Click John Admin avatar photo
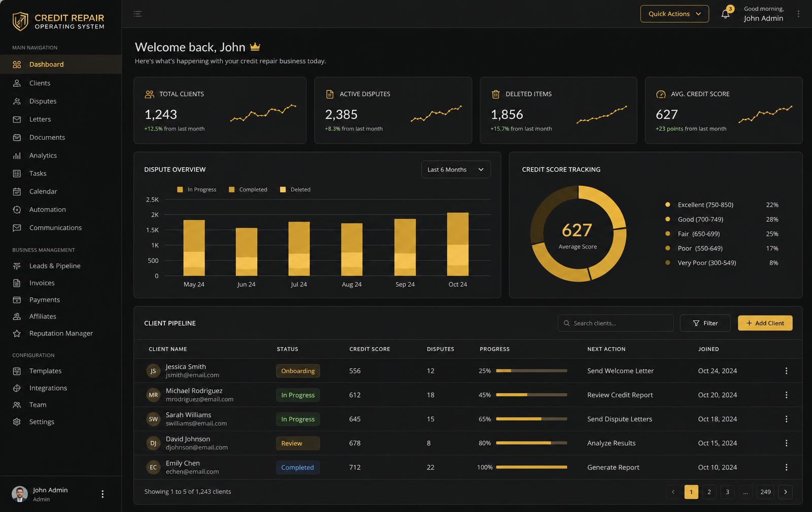The width and height of the screenshot is (812, 512). 20,494
